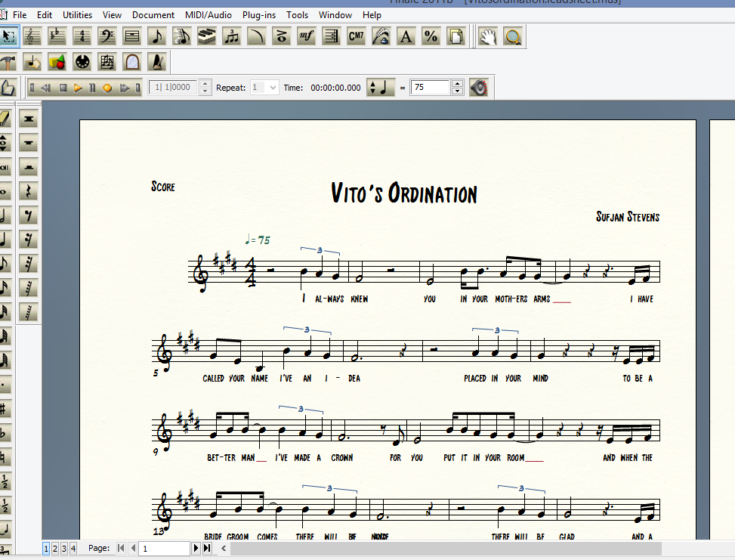Select the Zoom magnifier tool
The width and height of the screenshot is (735, 560).
pyautogui.click(x=513, y=36)
